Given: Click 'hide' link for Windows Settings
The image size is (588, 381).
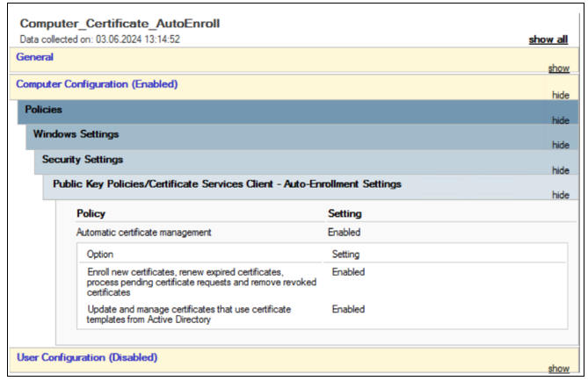Looking at the screenshot, I should [560, 145].
